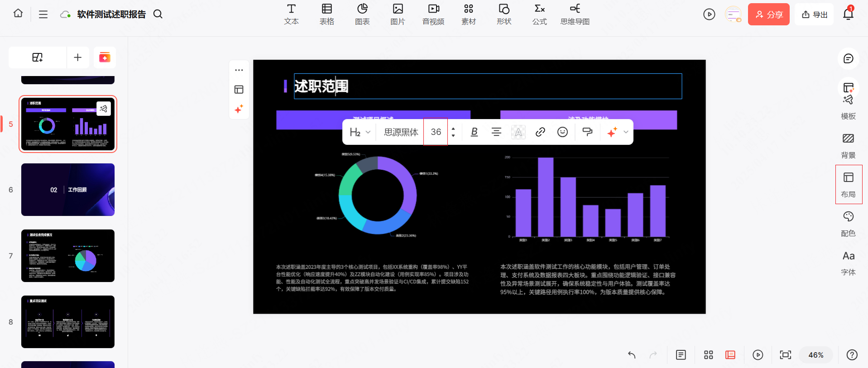Insert a shape (形状)

point(504,14)
